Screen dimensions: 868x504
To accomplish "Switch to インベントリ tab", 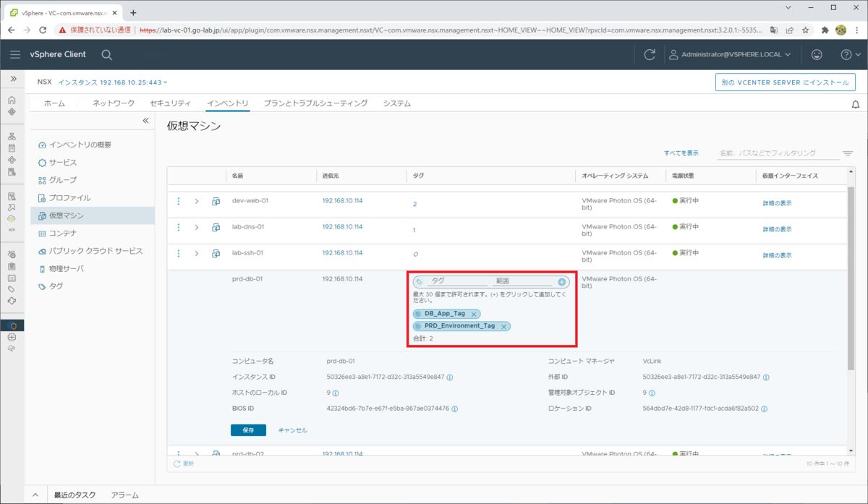I will [x=227, y=103].
